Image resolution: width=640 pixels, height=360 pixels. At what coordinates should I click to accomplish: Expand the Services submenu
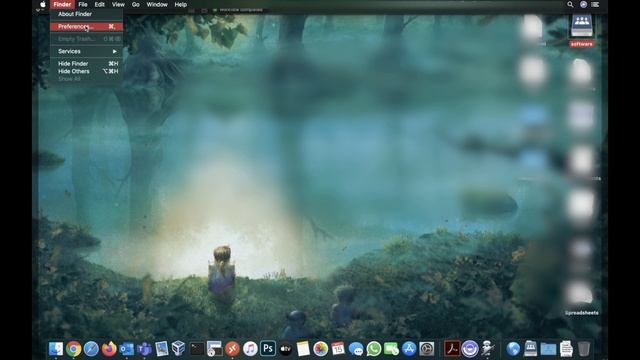coord(86,51)
